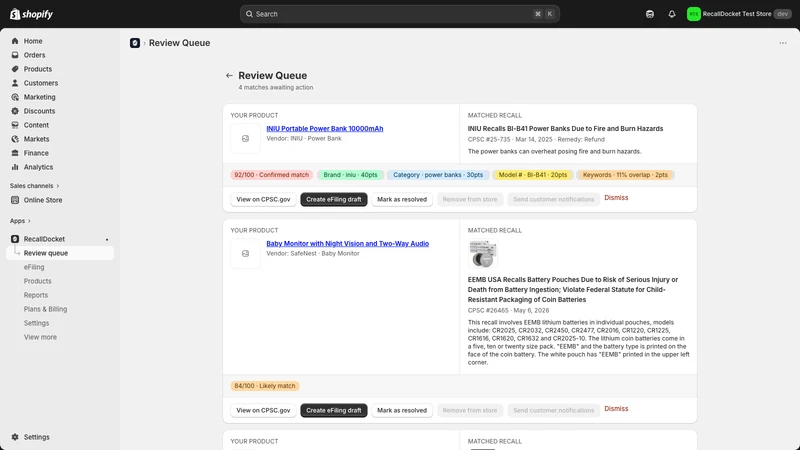Click the 4 matches awaiting action text
Image resolution: width=800 pixels, height=450 pixels.
[x=276, y=88]
